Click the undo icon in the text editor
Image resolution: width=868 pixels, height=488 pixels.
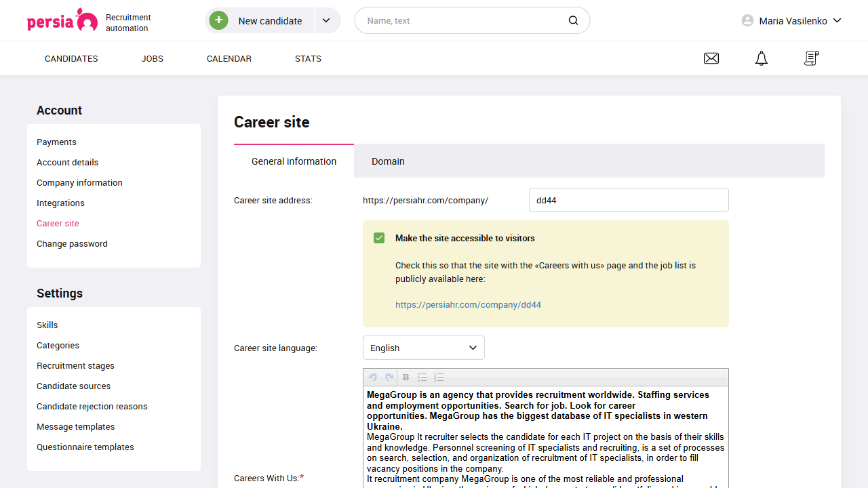pos(372,377)
